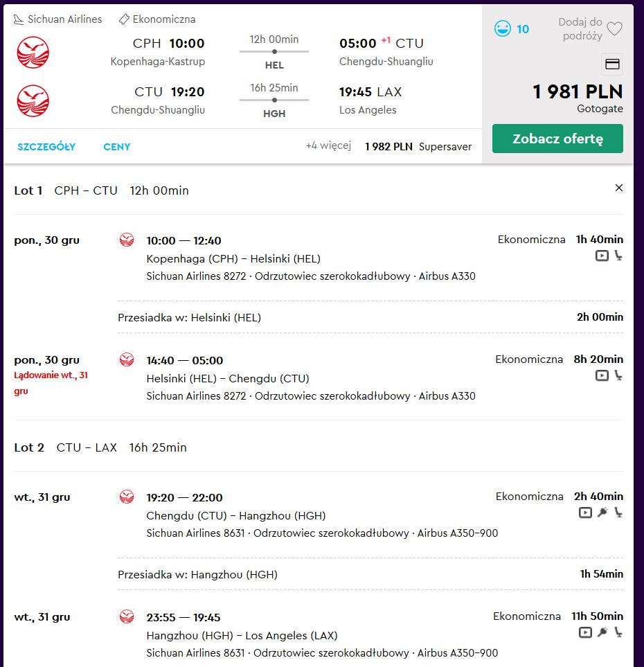Click entertainment icon on Helsinki–Chengdu flight

pos(602,375)
